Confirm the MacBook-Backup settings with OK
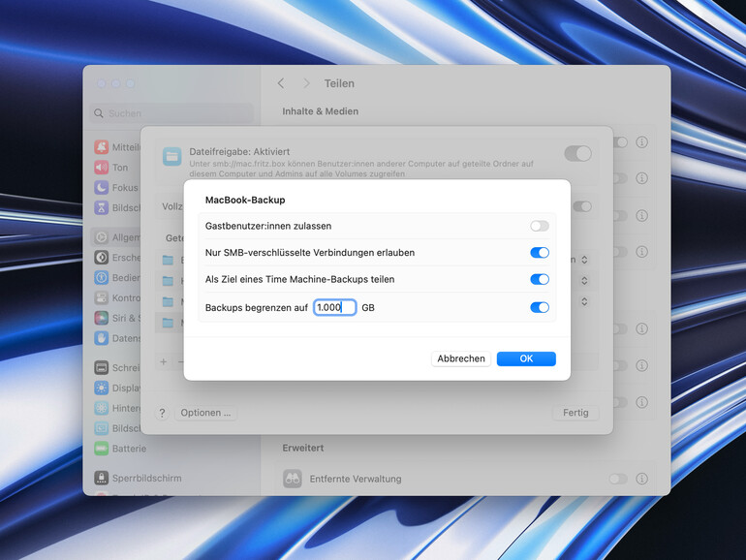 (526, 358)
